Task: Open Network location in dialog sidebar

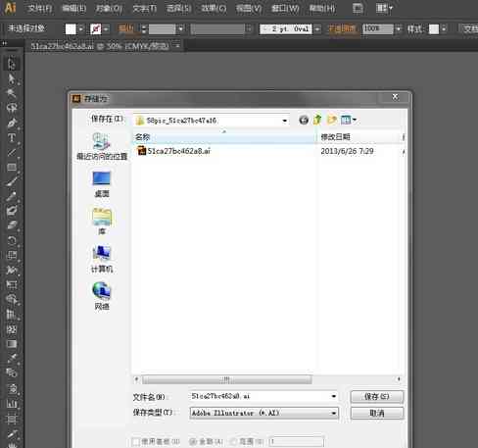Action: tap(102, 296)
